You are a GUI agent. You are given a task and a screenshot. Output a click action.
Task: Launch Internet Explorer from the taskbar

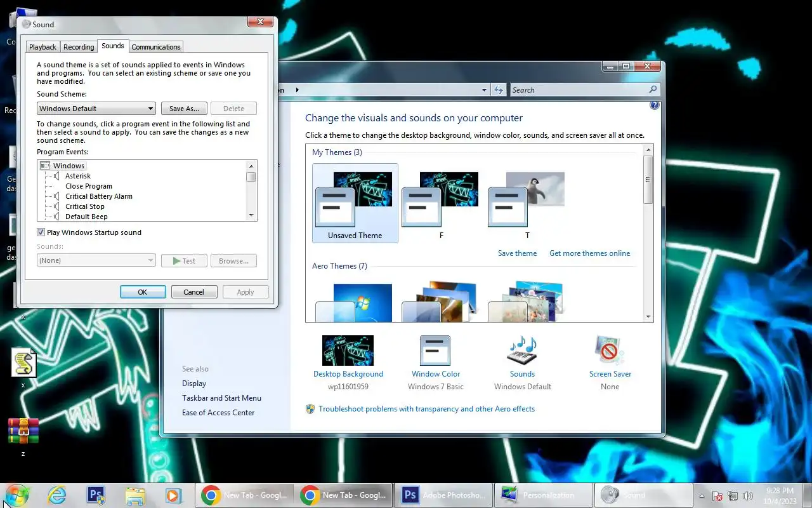[57, 495]
